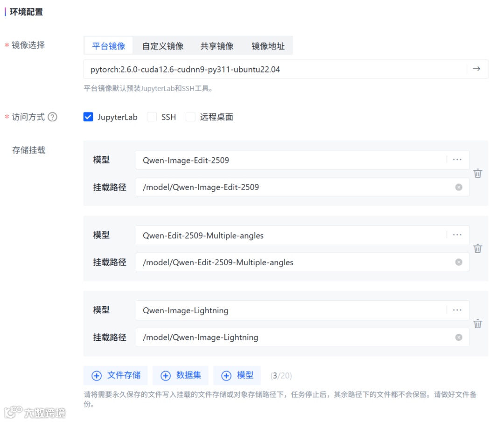This screenshot has height=422, width=504.
Task: Add another 模型 mount
Action: tap(237, 375)
